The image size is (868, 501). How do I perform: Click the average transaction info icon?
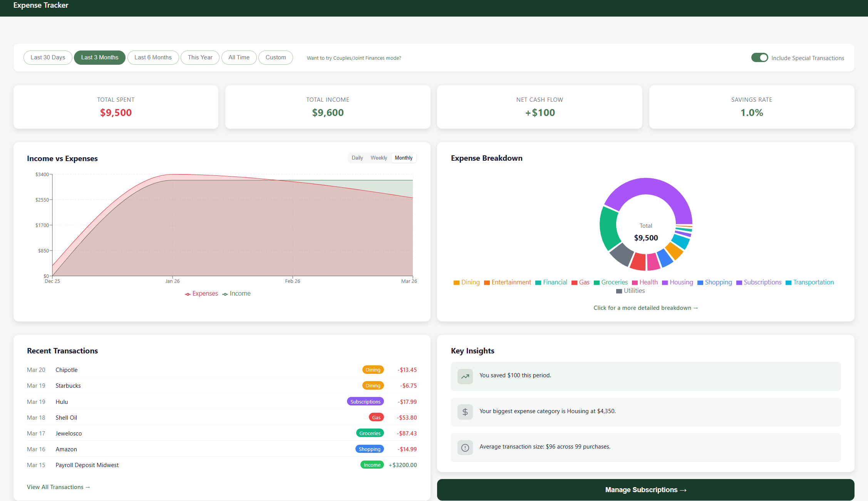[465, 448]
